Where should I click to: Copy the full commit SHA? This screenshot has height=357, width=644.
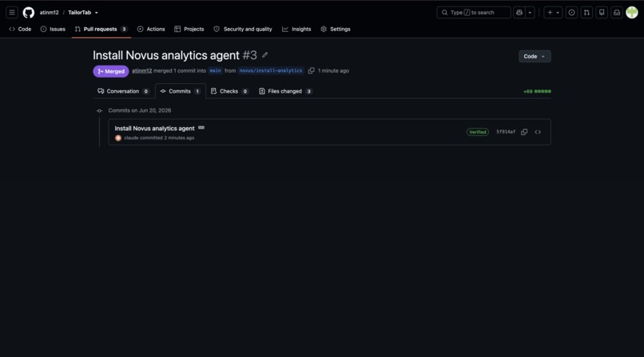[524, 132]
